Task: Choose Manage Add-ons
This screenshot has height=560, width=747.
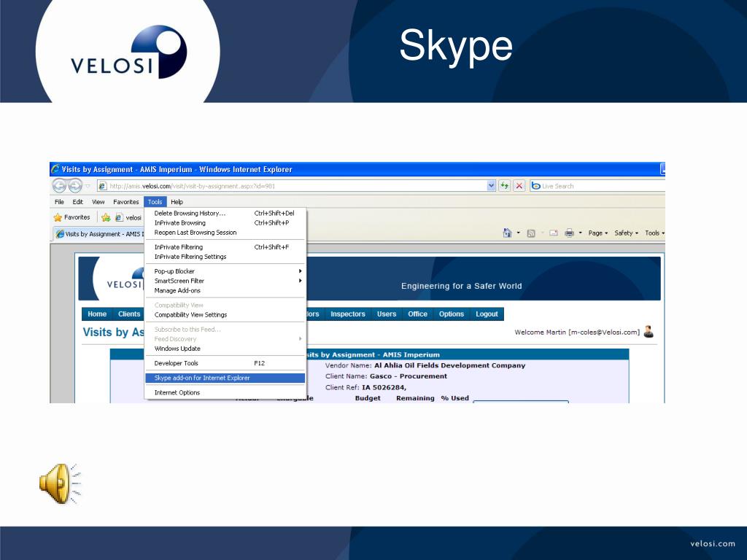Action: (225, 290)
